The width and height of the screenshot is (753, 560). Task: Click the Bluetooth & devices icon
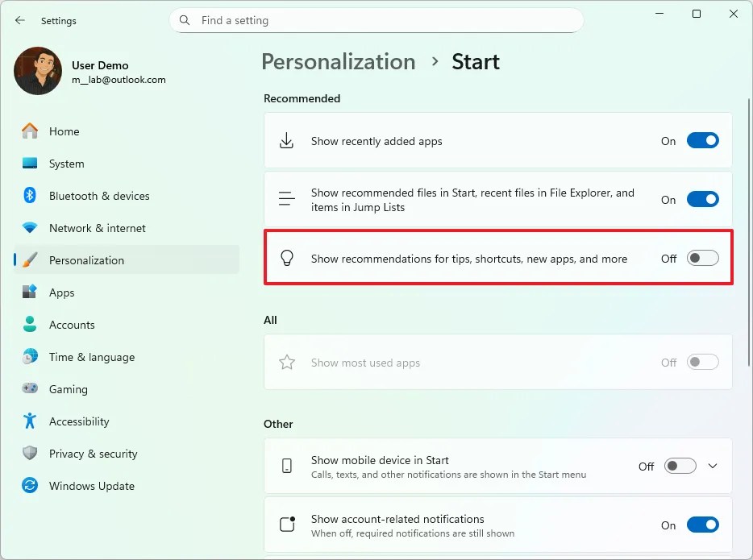click(x=30, y=196)
